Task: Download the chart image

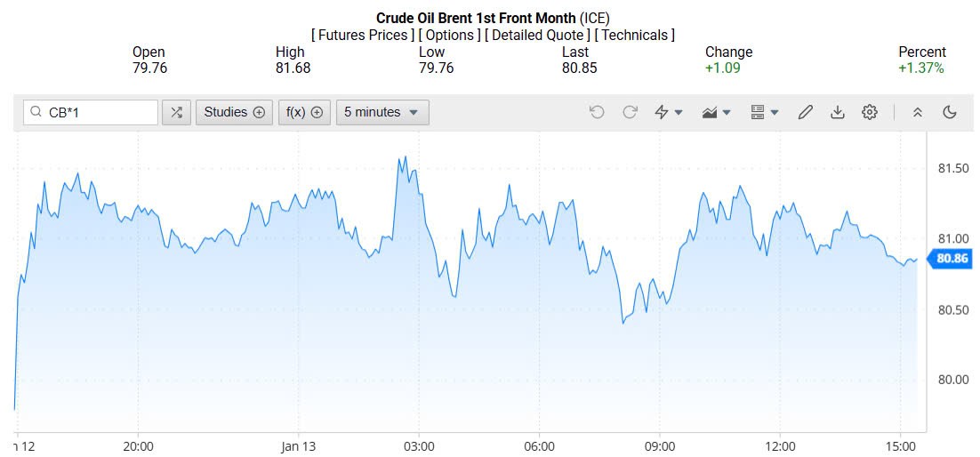Action: 837,112
